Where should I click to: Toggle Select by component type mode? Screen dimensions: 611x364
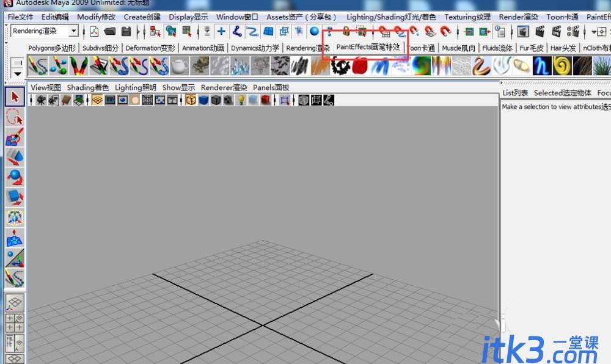186,32
